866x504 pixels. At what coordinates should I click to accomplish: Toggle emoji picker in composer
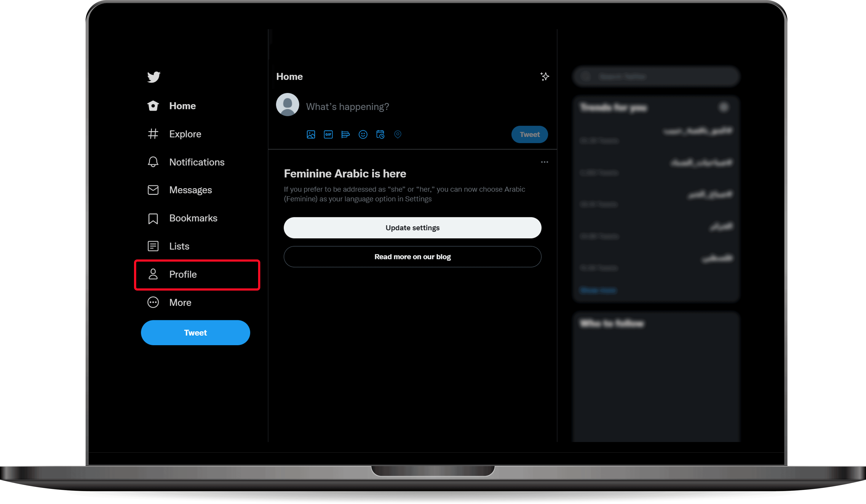pyautogui.click(x=364, y=134)
